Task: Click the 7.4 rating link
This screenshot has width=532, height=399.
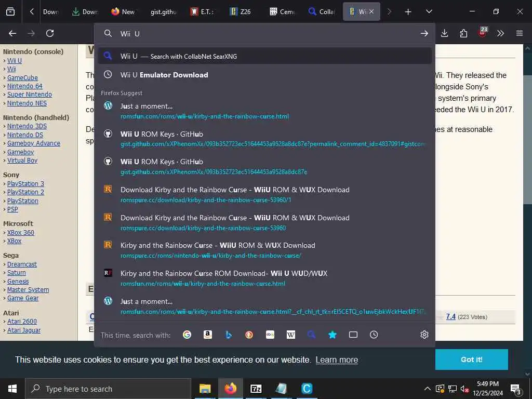Action: coord(450,316)
